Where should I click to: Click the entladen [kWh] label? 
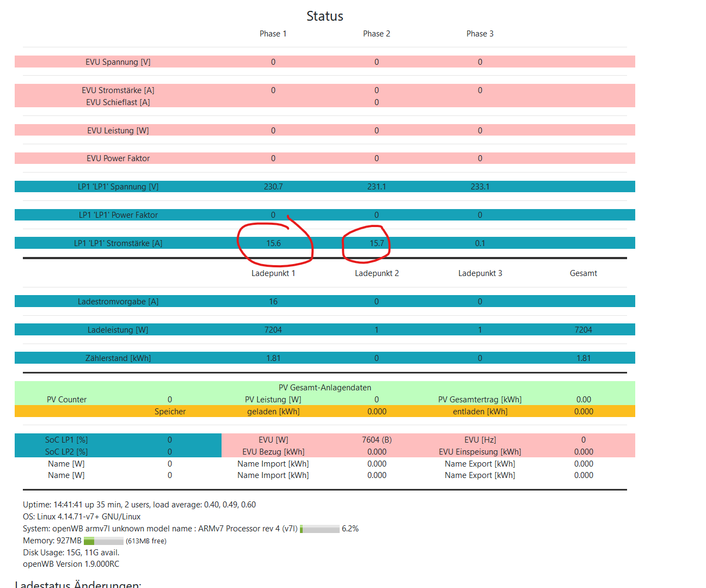pyautogui.click(x=480, y=412)
